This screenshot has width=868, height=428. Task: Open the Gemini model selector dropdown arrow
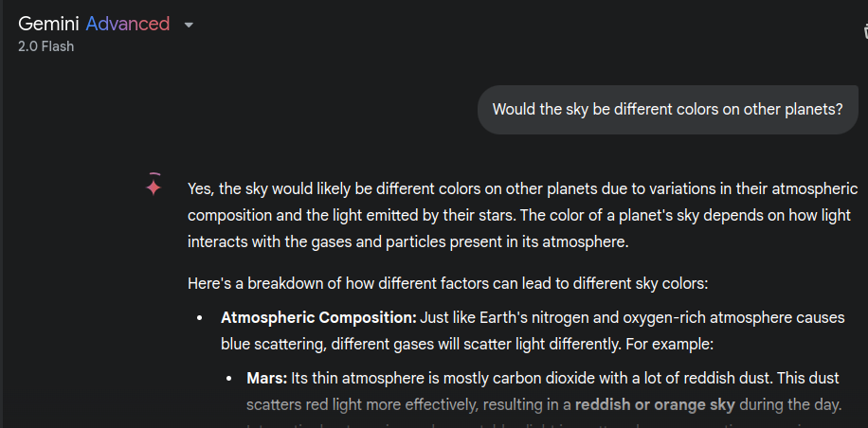click(x=189, y=25)
